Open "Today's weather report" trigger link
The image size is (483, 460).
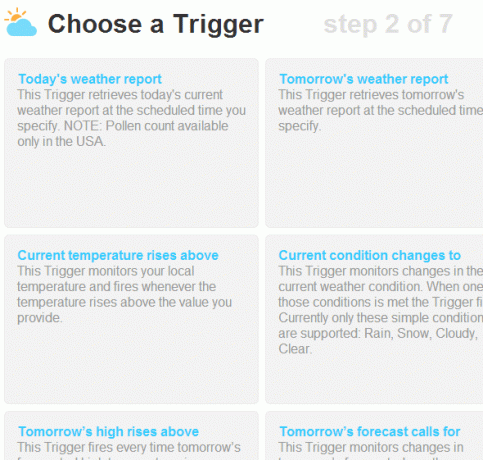pyautogui.click(x=90, y=79)
